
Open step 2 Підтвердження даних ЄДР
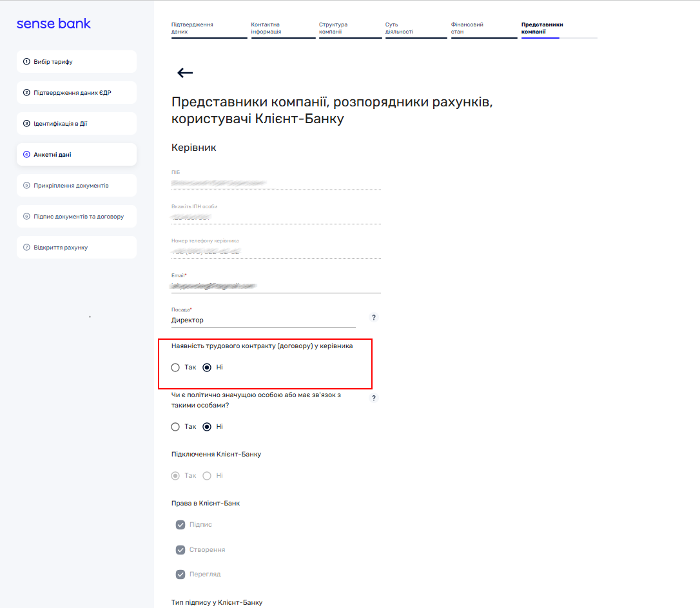click(76, 92)
